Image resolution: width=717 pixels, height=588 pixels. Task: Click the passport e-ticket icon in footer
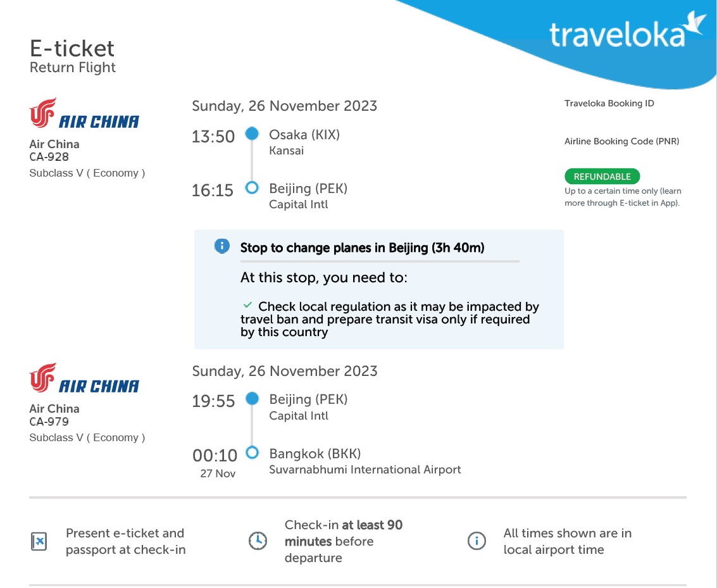[x=39, y=541]
